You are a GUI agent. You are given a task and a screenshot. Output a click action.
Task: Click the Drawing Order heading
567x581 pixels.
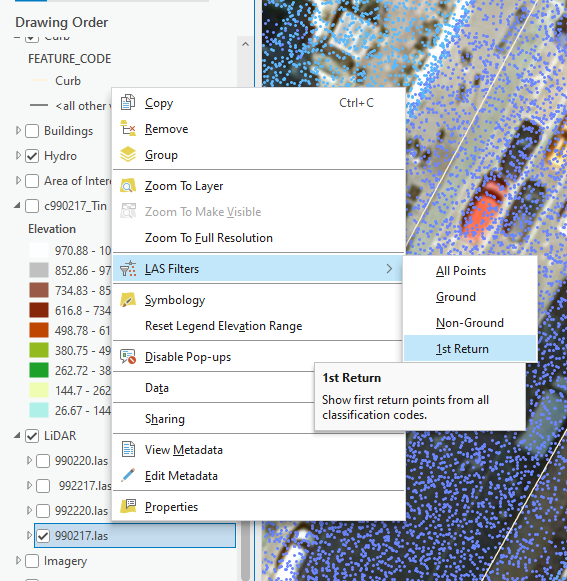62,22
